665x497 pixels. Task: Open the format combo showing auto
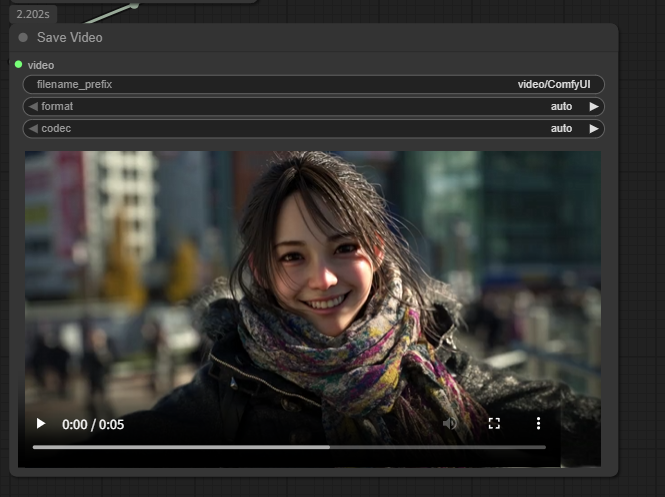(x=313, y=107)
